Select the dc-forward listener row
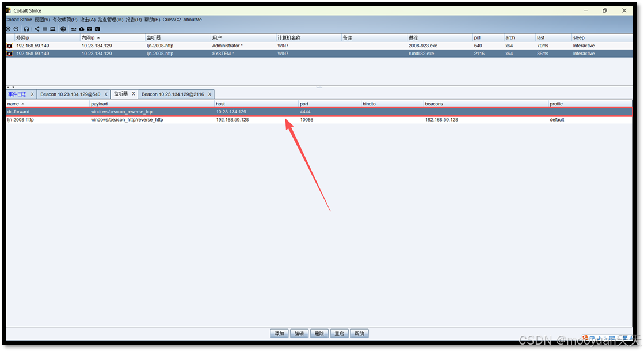This screenshot has height=352, width=644. (319, 112)
